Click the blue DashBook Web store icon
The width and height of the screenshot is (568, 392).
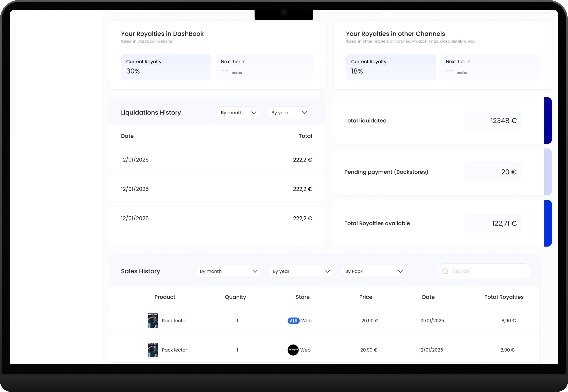point(293,321)
